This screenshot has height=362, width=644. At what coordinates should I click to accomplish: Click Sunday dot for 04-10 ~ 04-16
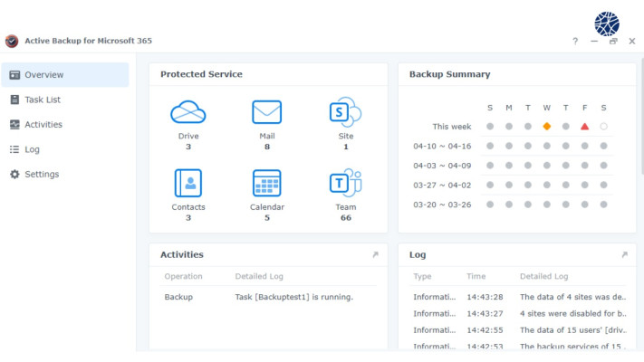pyautogui.click(x=490, y=146)
